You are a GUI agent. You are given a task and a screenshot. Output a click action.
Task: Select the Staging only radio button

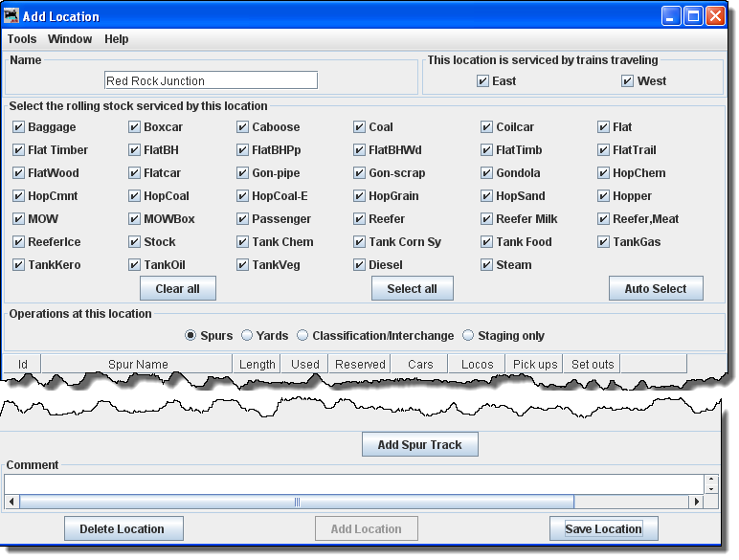click(468, 336)
